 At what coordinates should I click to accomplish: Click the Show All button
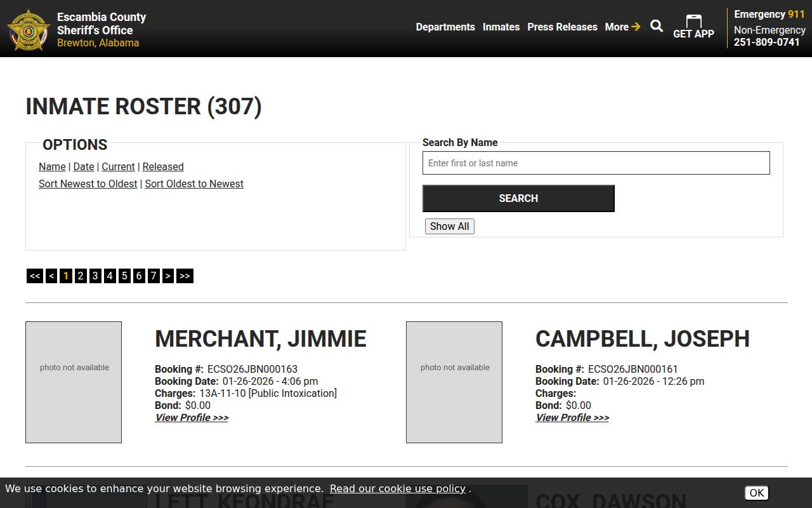pyautogui.click(x=450, y=226)
